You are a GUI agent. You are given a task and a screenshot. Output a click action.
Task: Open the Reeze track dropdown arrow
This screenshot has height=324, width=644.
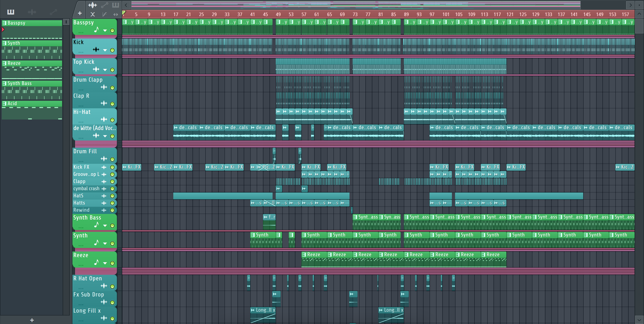tap(105, 263)
